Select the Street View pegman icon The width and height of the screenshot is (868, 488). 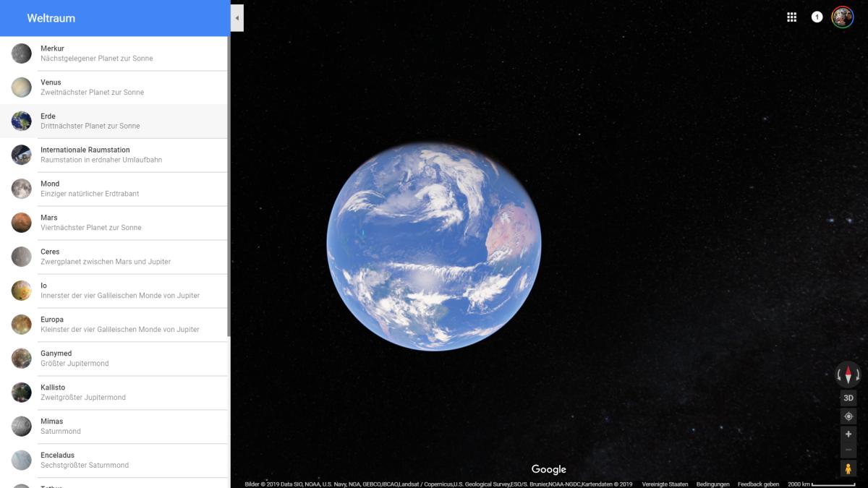tap(848, 468)
